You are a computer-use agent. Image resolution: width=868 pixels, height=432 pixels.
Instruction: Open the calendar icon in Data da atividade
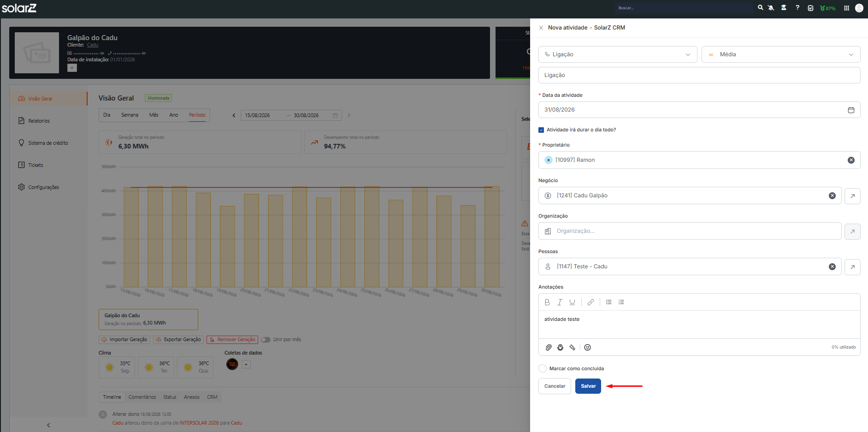[x=851, y=110]
